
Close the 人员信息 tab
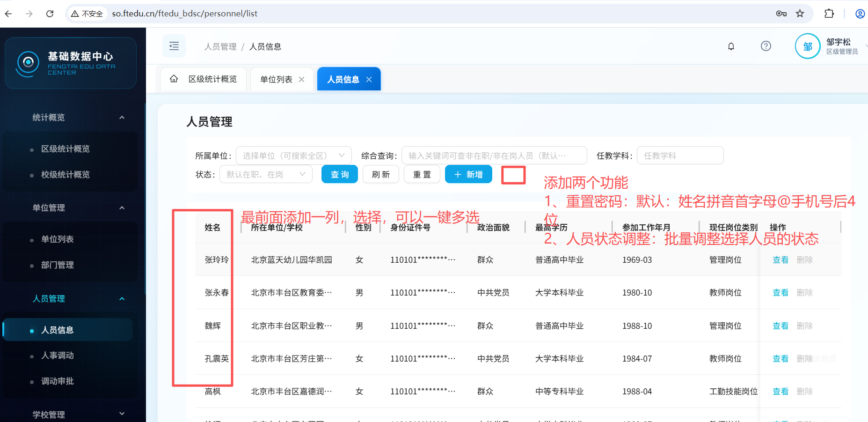pyautogui.click(x=369, y=80)
